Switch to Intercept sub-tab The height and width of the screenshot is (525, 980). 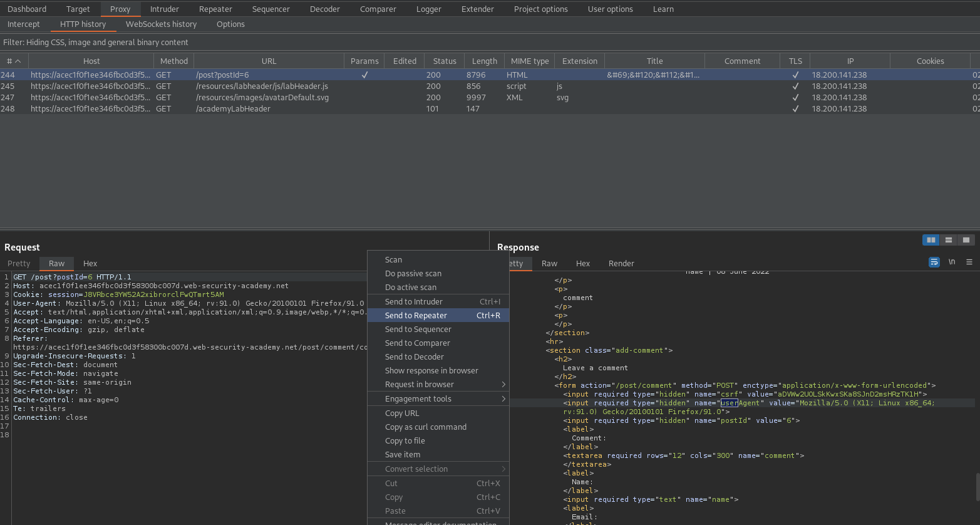24,24
